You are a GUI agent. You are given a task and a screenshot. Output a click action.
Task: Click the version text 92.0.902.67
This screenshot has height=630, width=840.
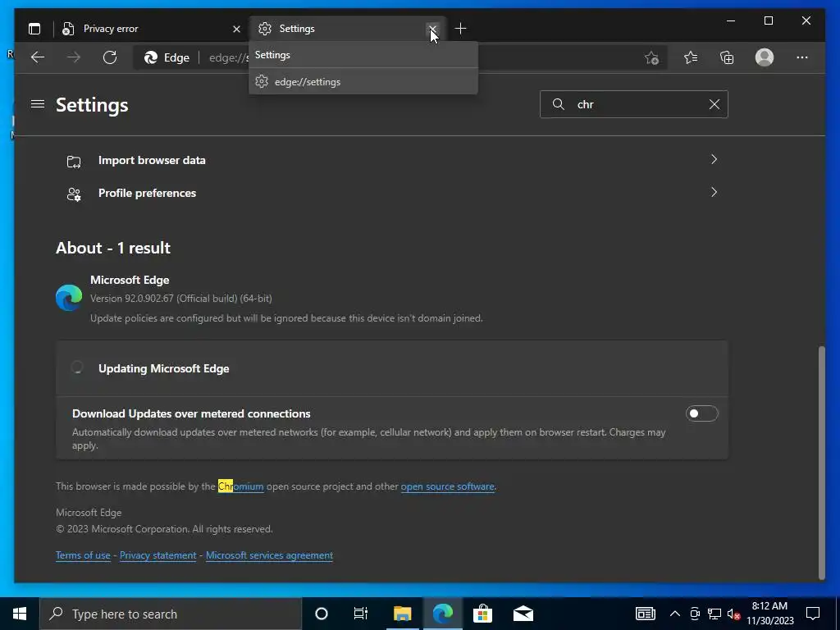click(181, 299)
